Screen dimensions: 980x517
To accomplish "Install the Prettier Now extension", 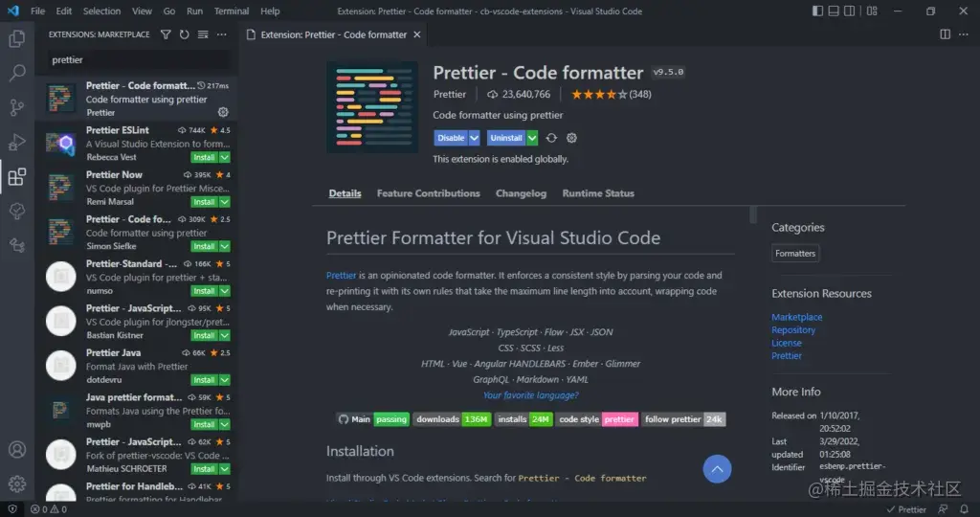I will (205, 202).
